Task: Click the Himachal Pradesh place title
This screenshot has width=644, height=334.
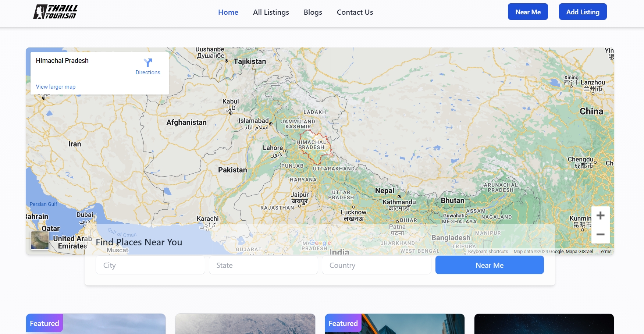Action: coord(62,61)
